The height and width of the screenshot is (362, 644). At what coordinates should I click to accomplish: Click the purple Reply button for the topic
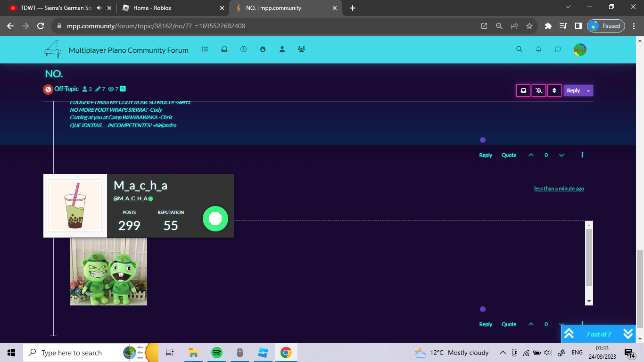[573, 90]
